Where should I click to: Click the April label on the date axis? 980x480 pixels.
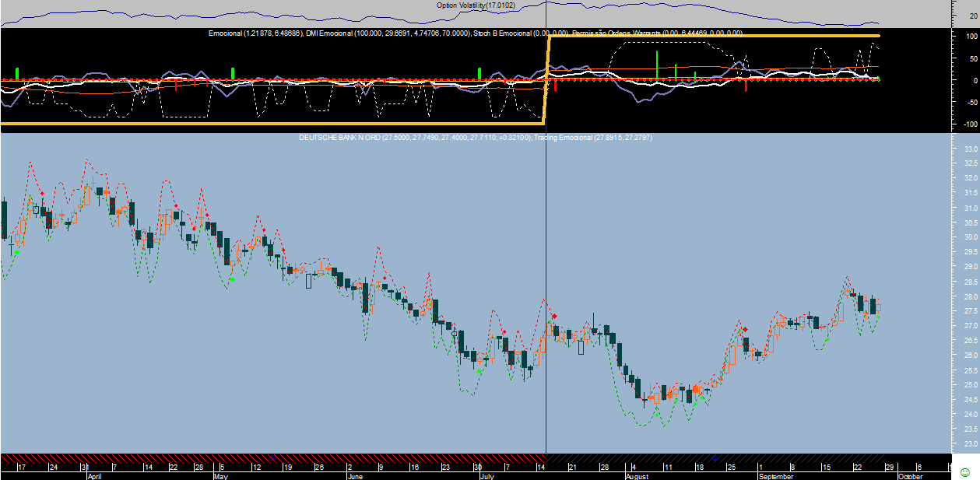point(95,475)
